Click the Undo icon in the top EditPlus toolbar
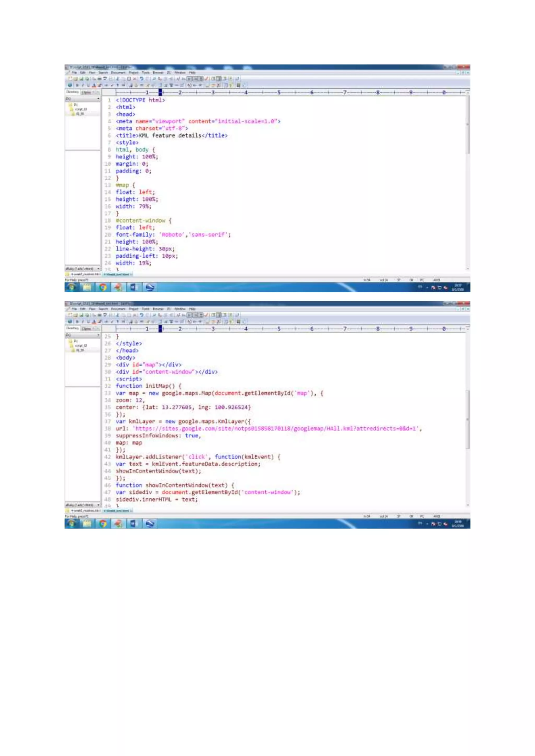The width and height of the screenshot is (535, 756). [142, 79]
